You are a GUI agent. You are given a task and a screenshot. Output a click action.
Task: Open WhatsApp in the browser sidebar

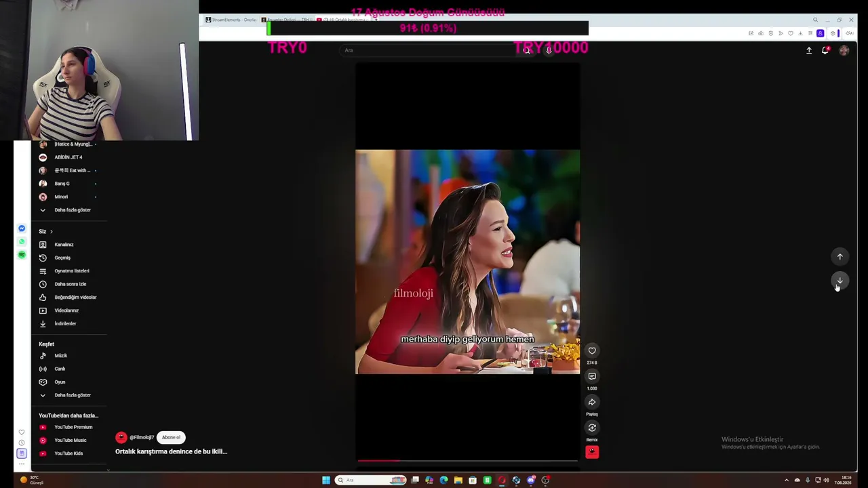[x=22, y=241]
